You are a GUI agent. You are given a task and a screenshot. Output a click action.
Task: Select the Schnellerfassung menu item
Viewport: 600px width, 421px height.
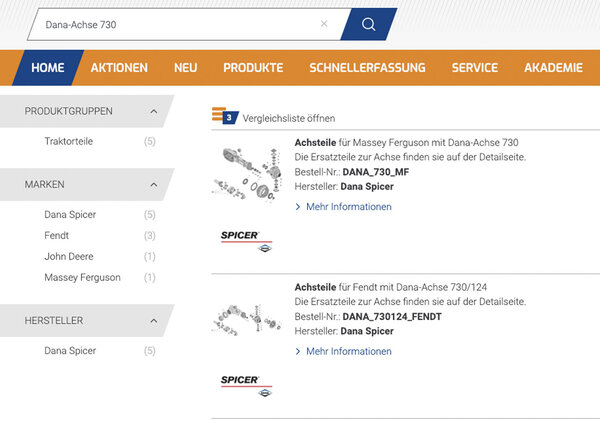tap(367, 68)
